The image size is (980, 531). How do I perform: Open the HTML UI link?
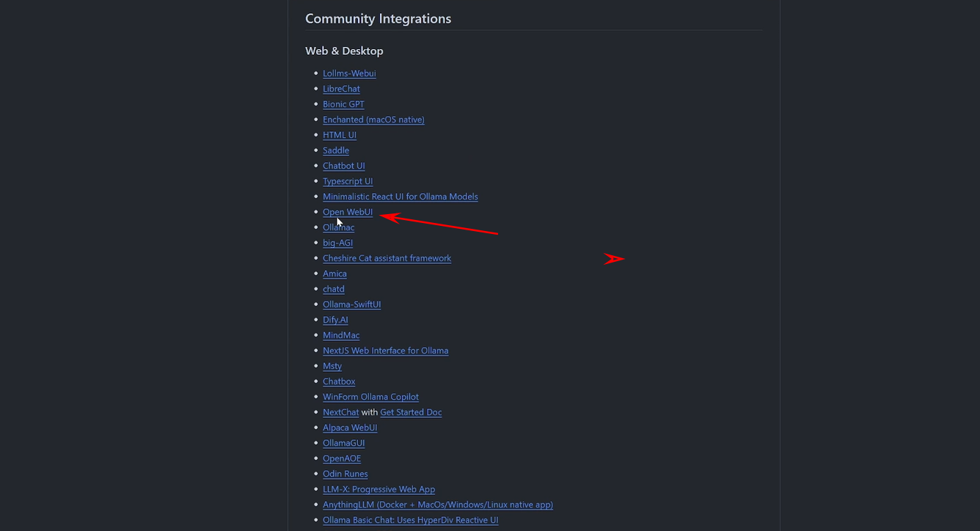click(340, 135)
